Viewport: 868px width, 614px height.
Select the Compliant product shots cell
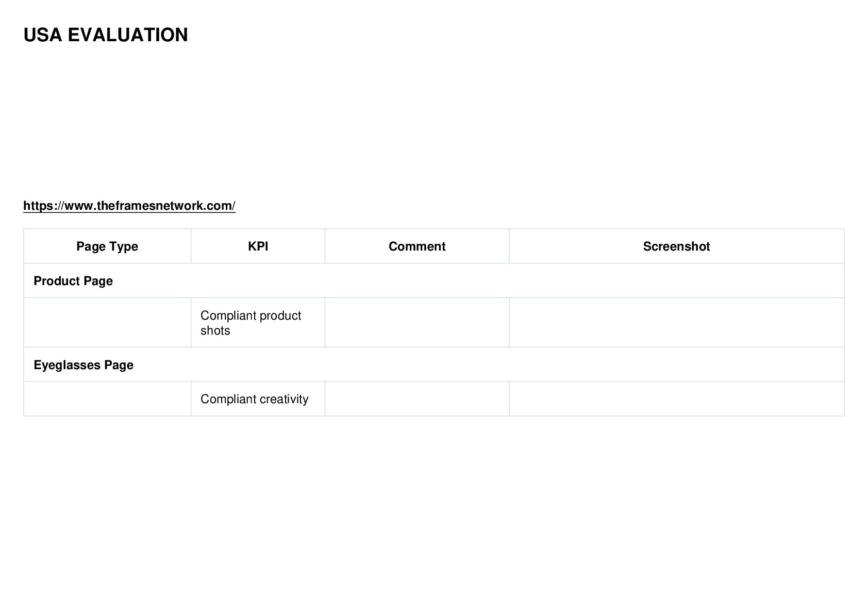point(258,322)
